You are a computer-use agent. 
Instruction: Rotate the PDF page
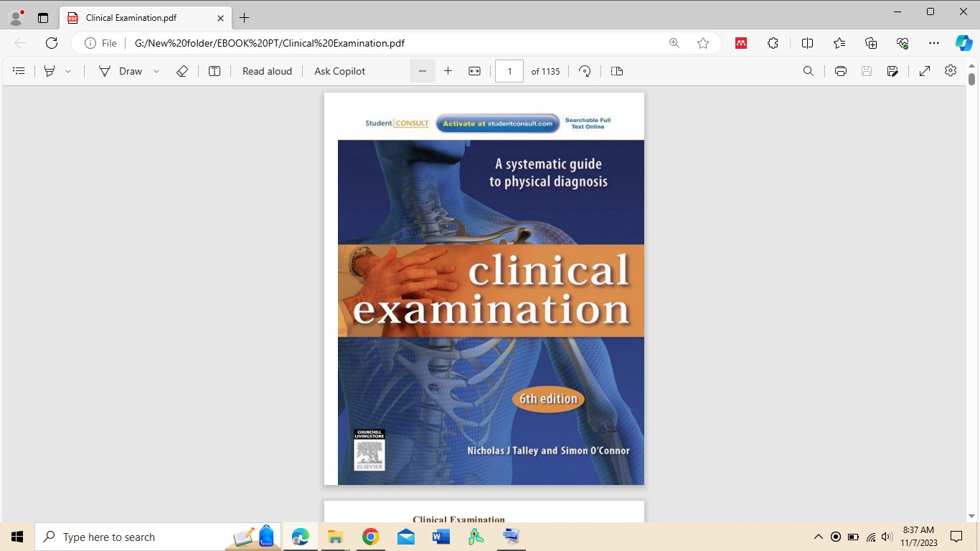[584, 71]
